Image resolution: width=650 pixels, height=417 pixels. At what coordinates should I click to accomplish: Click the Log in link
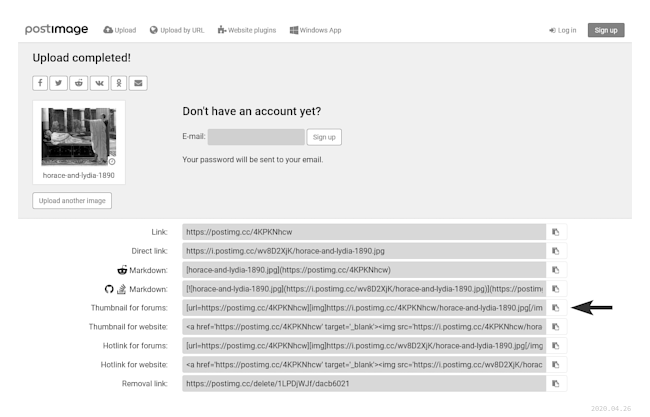[x=562, y=30]
